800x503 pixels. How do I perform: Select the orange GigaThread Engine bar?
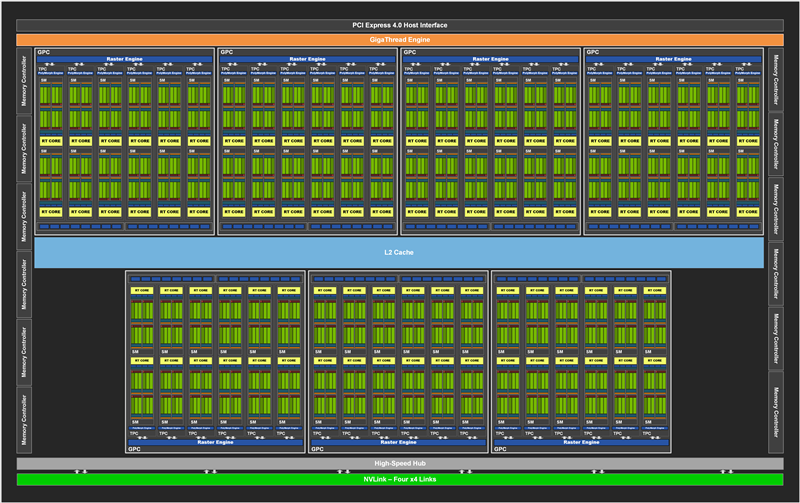click(400, 39)
